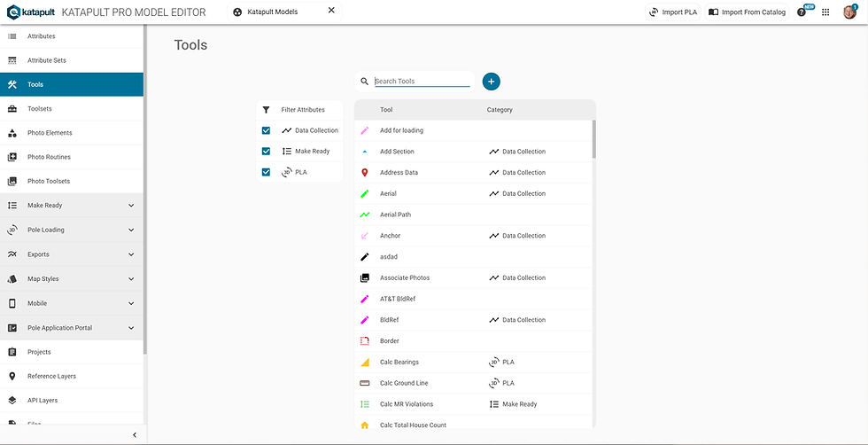Image resolution: width=868 pixels, height=445 pixels.
Task: Click the Search Tools input field
Action: tap(422, 82)
